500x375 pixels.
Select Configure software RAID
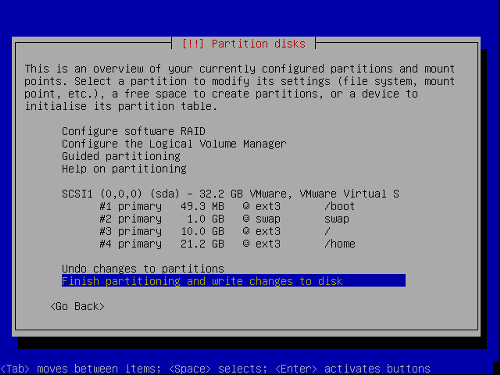click(x=134, y=132)
